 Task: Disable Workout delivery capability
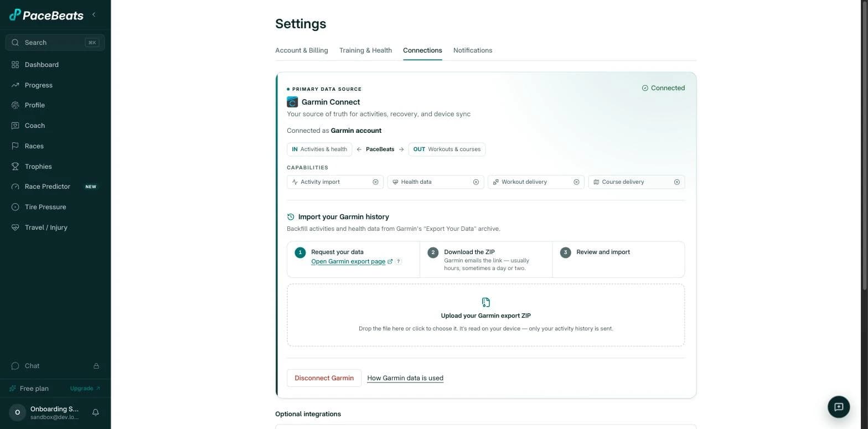[x=576, y=182]
